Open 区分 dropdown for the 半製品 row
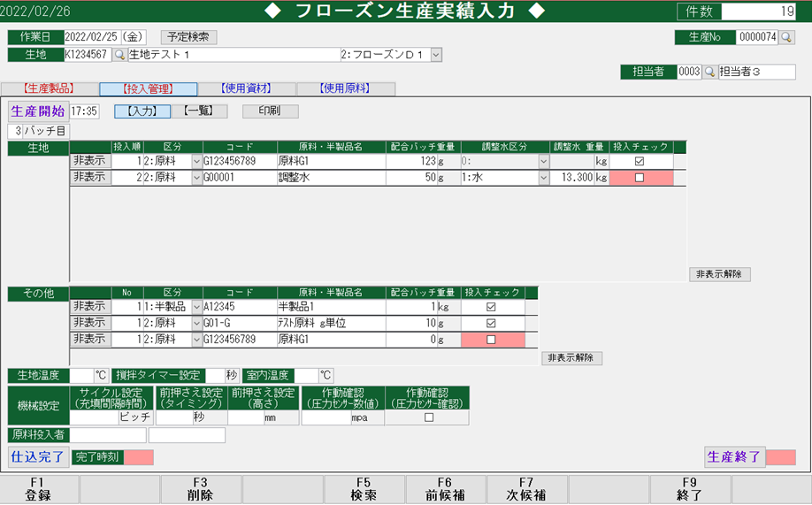This screenshot has width=812, height=505. point(196,307)
